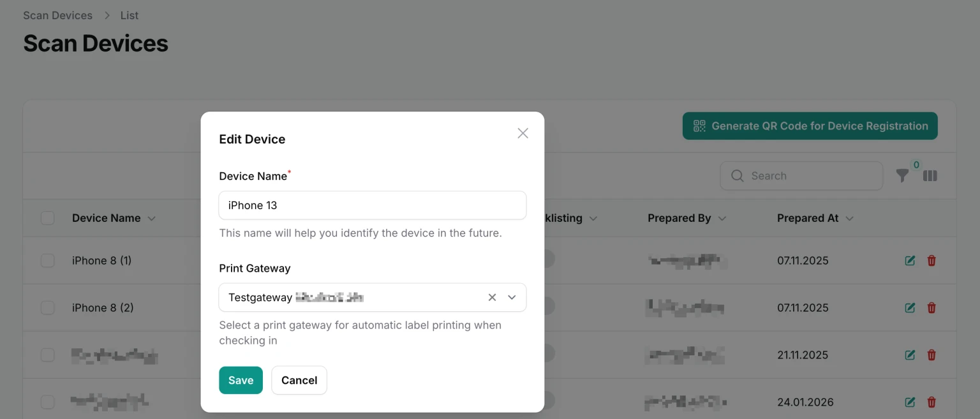Close the Edit Device dialog with X
980x419 pixels.
523,133
